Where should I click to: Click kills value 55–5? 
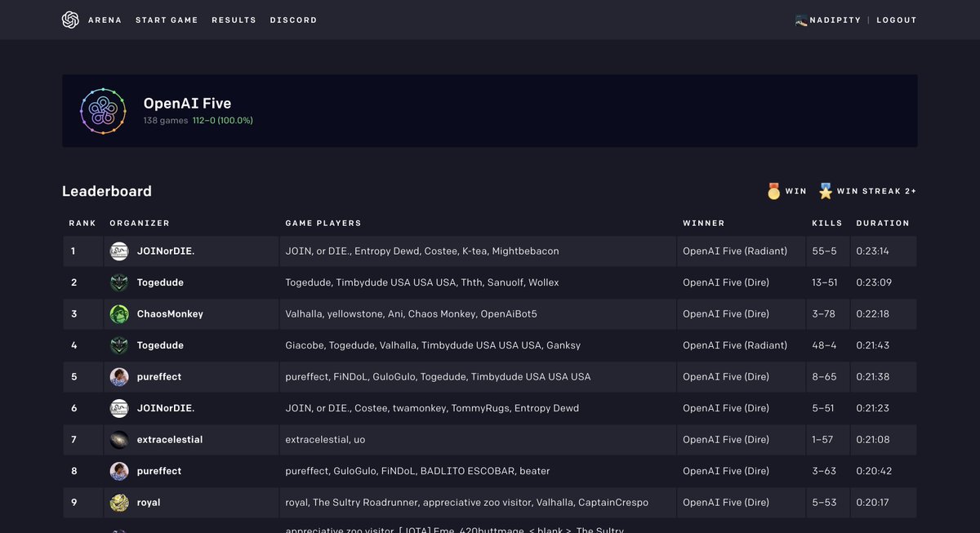click(824, 251)
